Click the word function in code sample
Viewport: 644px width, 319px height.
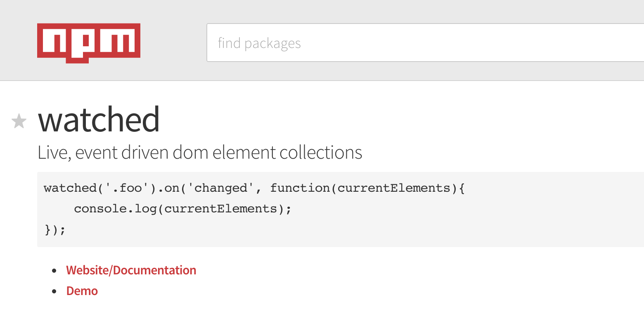pyautogui.click(x=299, y=188)
